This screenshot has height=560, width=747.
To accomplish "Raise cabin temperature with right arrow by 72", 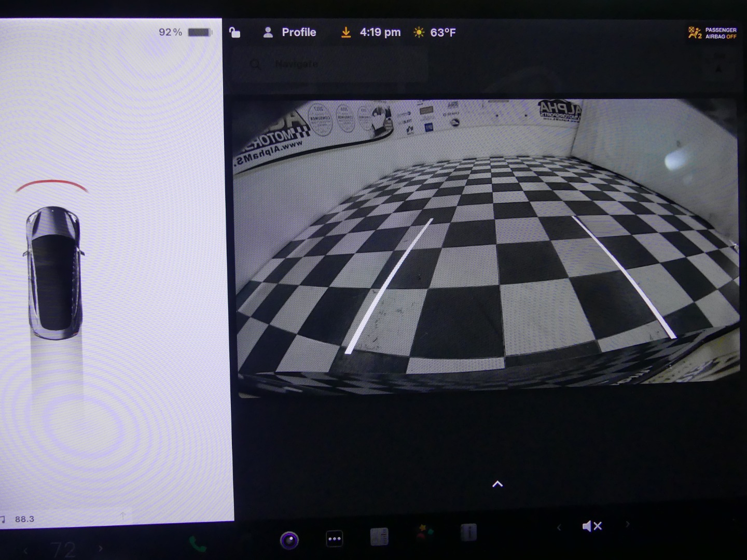I will point(100,548).
